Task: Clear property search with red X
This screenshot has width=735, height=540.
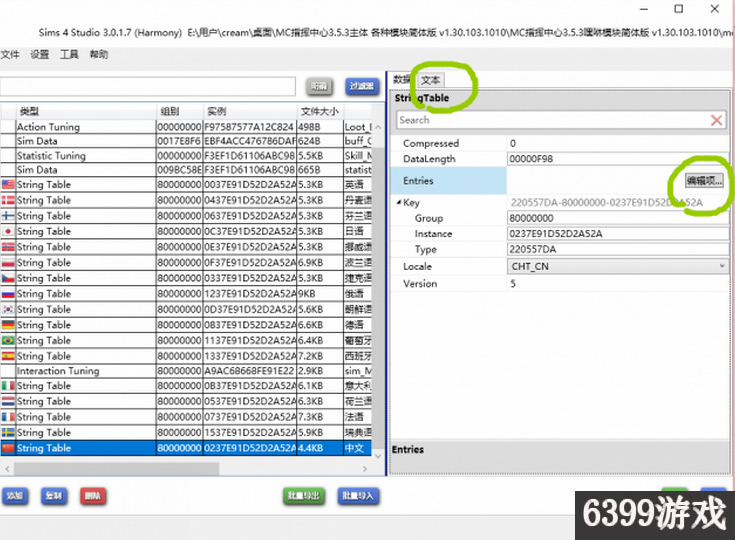Action: (x=716, y=120)
